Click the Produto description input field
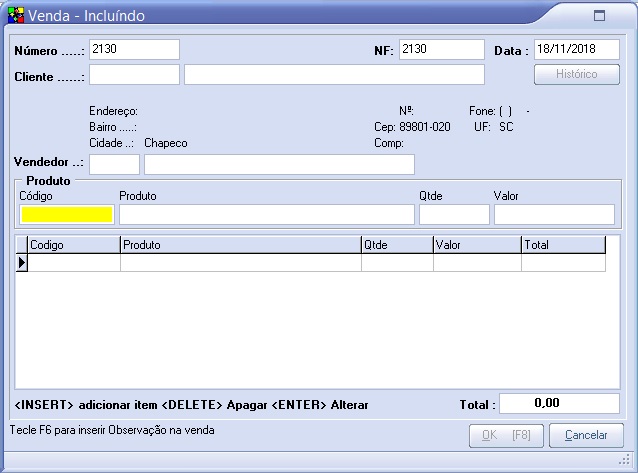The image size is (638, 473). click(x=266, y=214)
